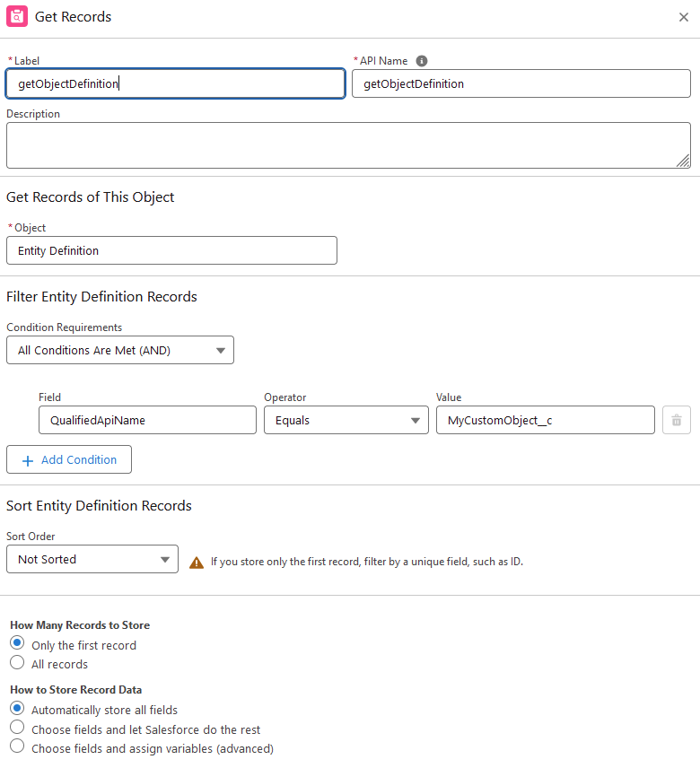Open the Condition Requirements dropdown

(x=120, y=350)
